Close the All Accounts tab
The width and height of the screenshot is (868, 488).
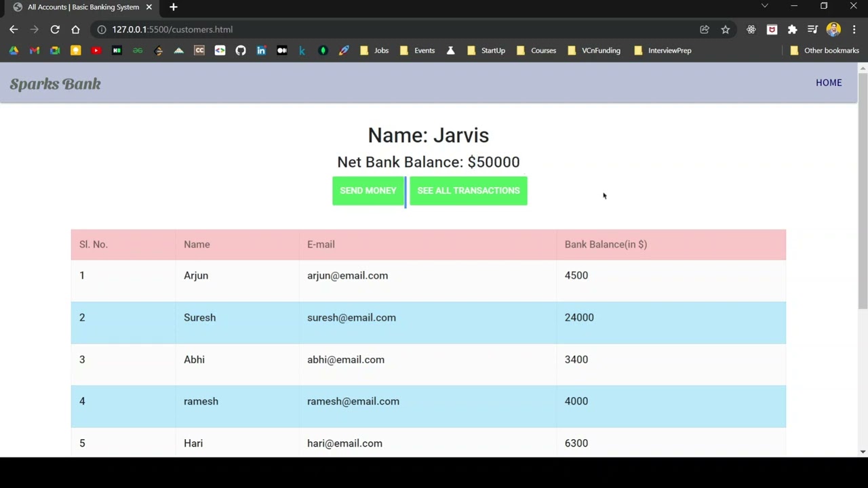[x=149, y=7]
